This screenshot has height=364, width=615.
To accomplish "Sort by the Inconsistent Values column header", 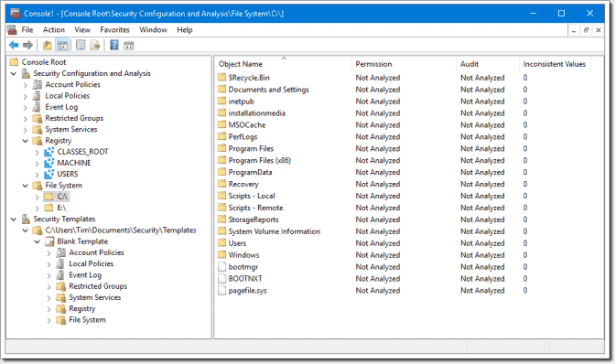I will [555, 64].
